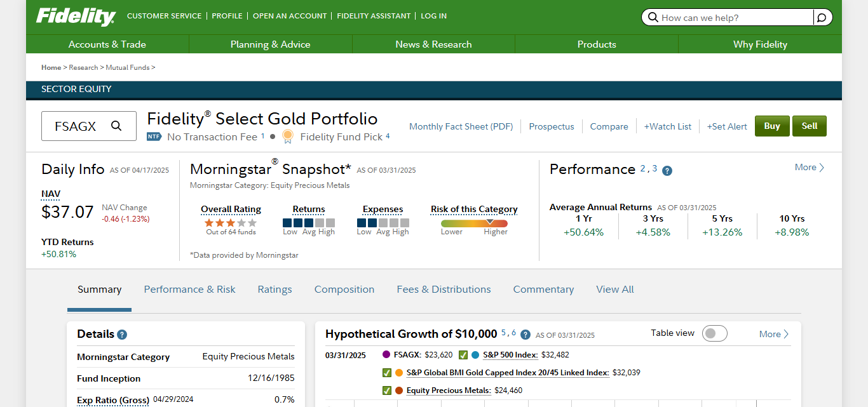This screenshot has width=868, height=407.
Task: Click footnote 4 beside Fidelity Fund Pick
Action: pyautogui.click(x=388, y=136)
